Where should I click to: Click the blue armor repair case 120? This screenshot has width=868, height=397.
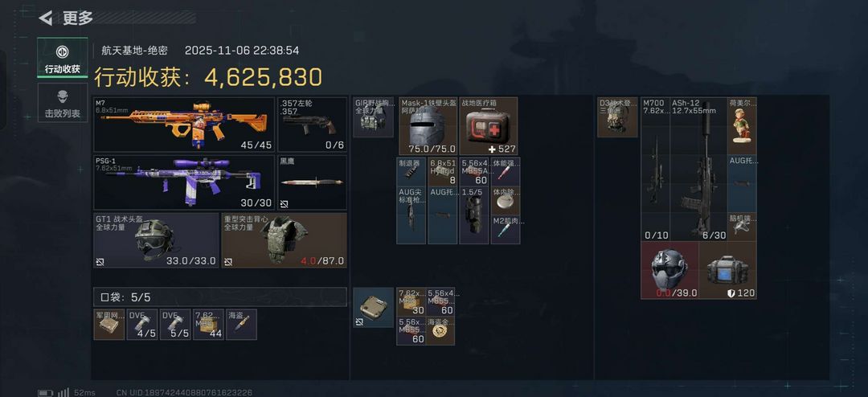728,270
